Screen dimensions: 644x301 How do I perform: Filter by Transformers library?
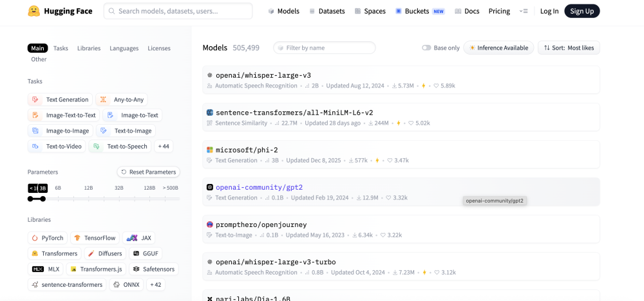pyautogui.click(x=55, y=253)
